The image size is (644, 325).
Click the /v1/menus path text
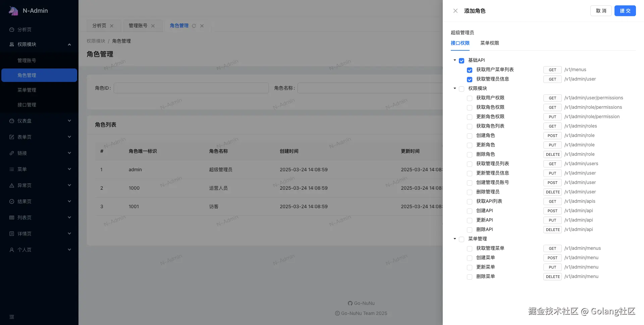[575, 69]
